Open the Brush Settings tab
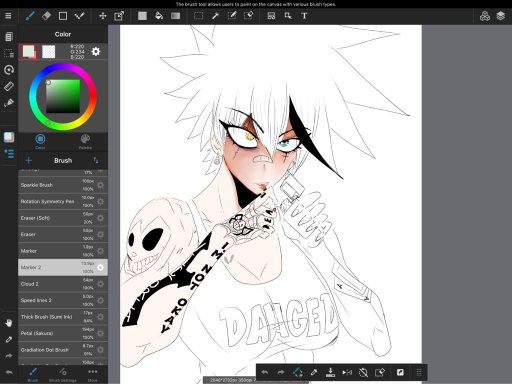This screenshot has height=384, width=512. (x=63, y=375)
